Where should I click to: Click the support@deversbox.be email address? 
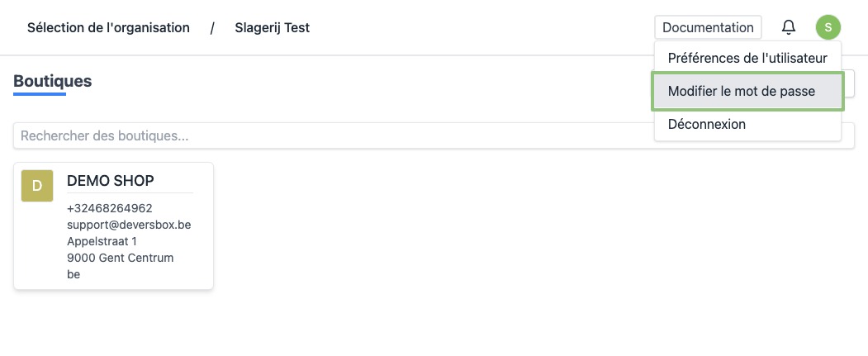tap(129, 225)
